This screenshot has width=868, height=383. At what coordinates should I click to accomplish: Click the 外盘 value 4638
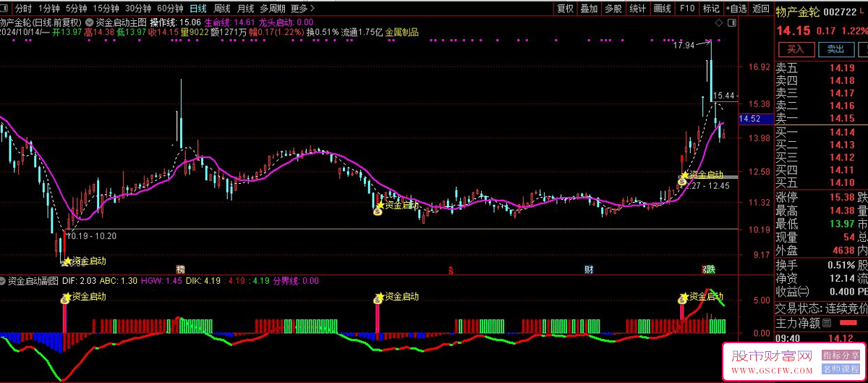point(843,250)
